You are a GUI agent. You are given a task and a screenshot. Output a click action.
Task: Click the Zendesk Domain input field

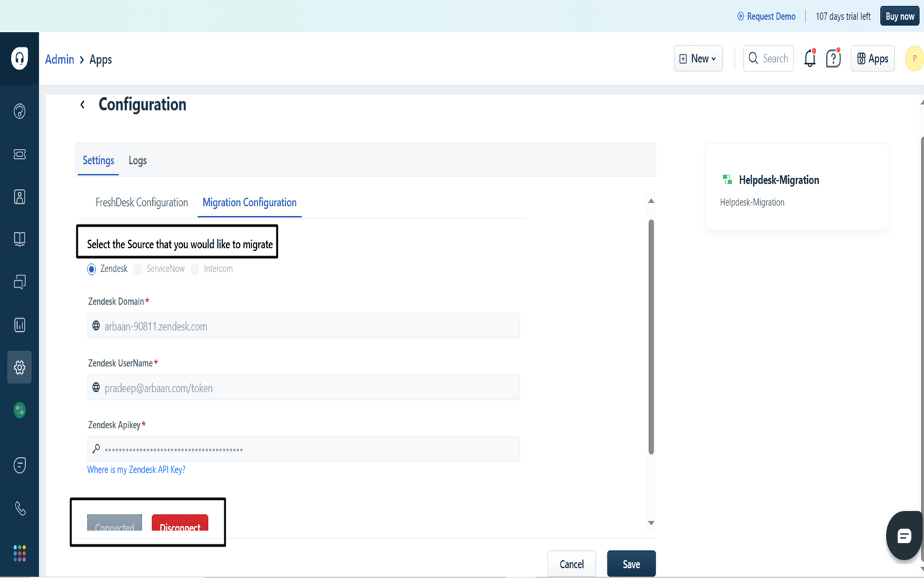coord(304,326)
